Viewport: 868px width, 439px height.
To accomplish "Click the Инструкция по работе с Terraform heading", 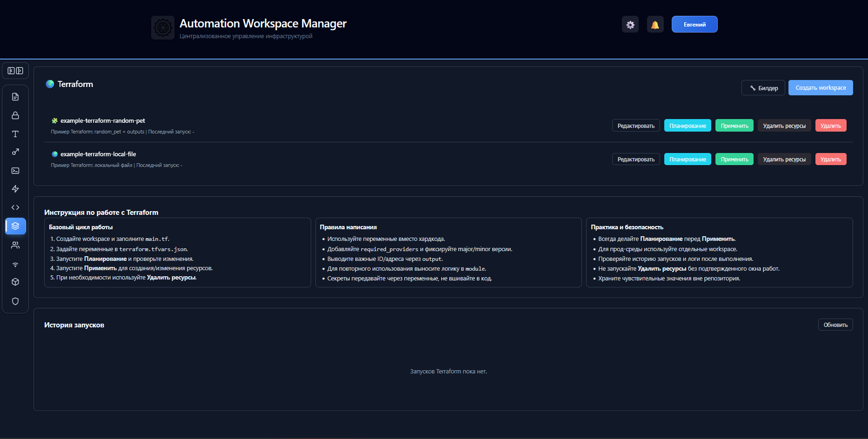I will (101, 213).
